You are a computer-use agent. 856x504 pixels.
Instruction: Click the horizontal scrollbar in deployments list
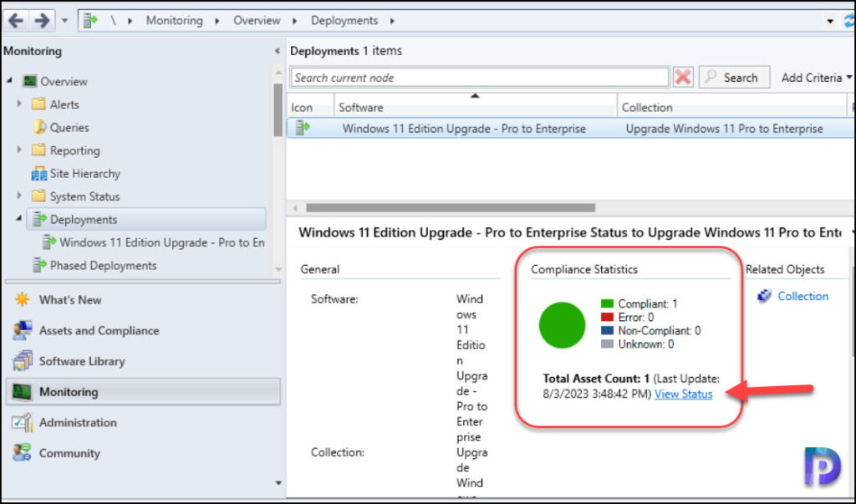pos(451,207)
